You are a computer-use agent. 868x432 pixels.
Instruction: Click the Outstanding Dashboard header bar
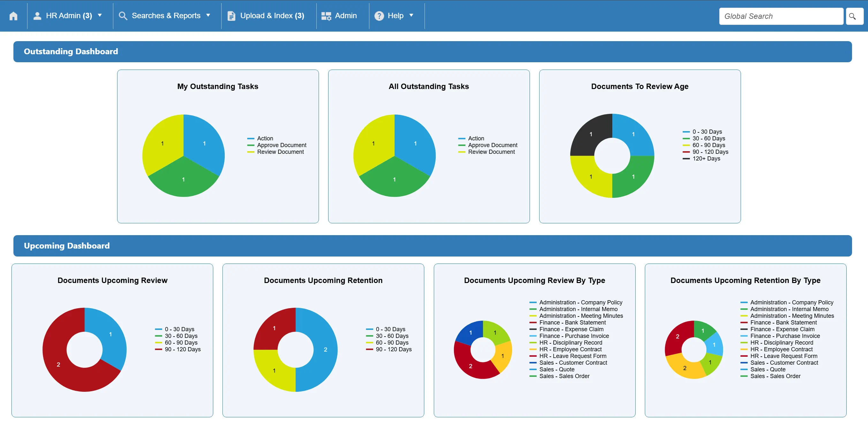point(432,51)
